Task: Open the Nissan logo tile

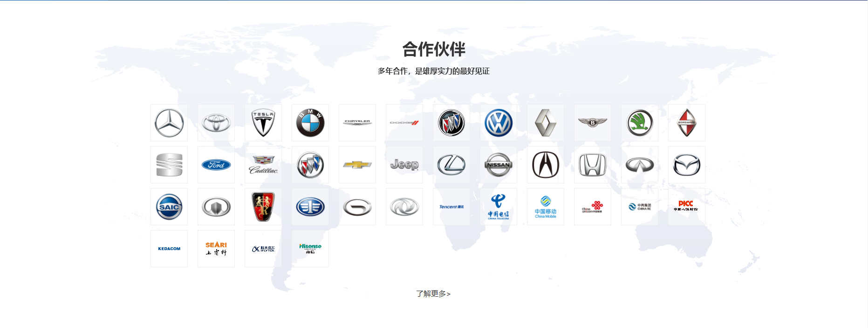Action: click(x=499, y=165)
